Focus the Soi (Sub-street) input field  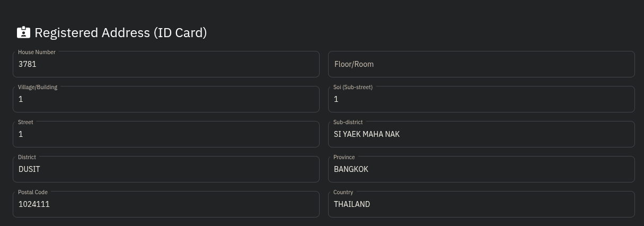coord(481,100)
